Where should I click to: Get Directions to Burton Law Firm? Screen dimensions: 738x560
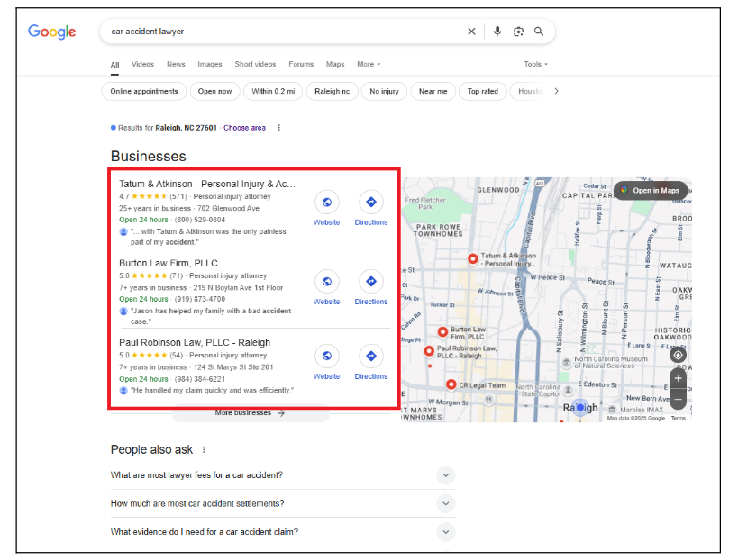point(371,282)
